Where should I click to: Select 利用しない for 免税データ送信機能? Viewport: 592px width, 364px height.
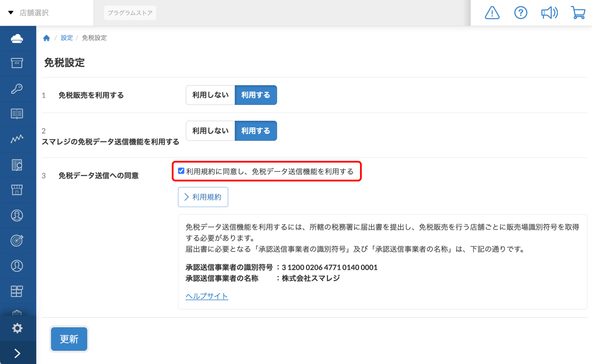pos(210,131)
